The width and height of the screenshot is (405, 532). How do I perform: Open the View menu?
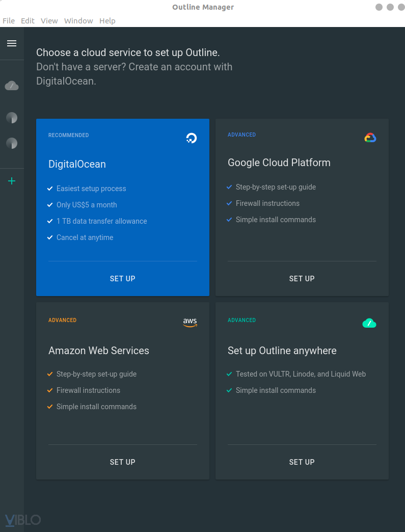point(49,21)
